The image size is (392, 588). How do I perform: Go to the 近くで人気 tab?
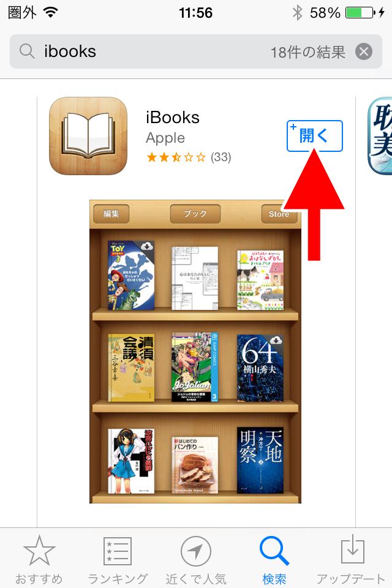click(x=196, y=559)
